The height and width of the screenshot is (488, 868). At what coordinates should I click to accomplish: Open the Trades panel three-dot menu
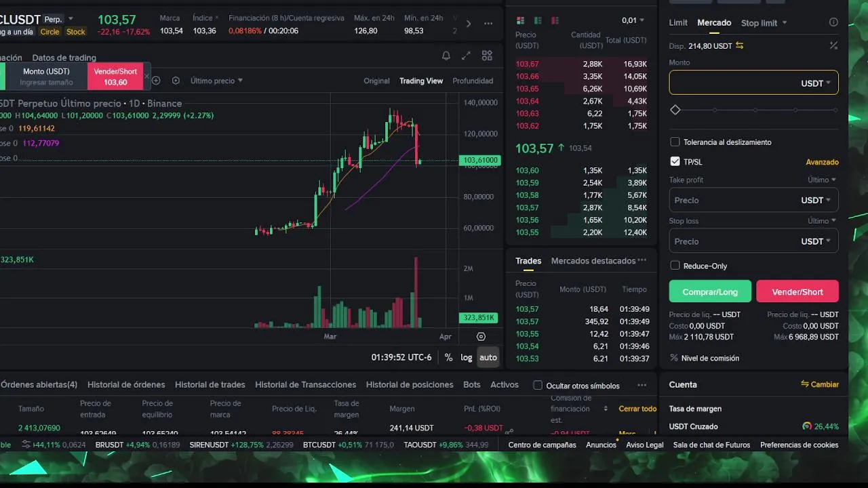click(642, 260)
